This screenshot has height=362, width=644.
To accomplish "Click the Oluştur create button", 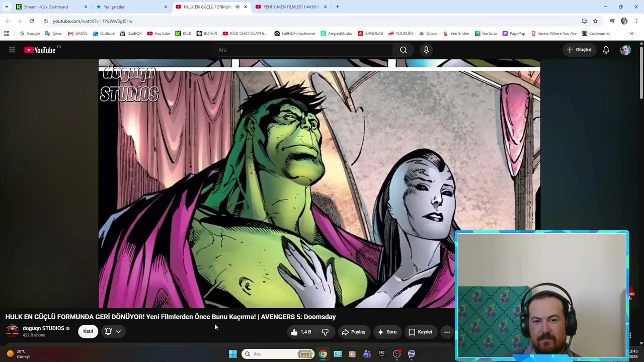I will click(579, 50).
